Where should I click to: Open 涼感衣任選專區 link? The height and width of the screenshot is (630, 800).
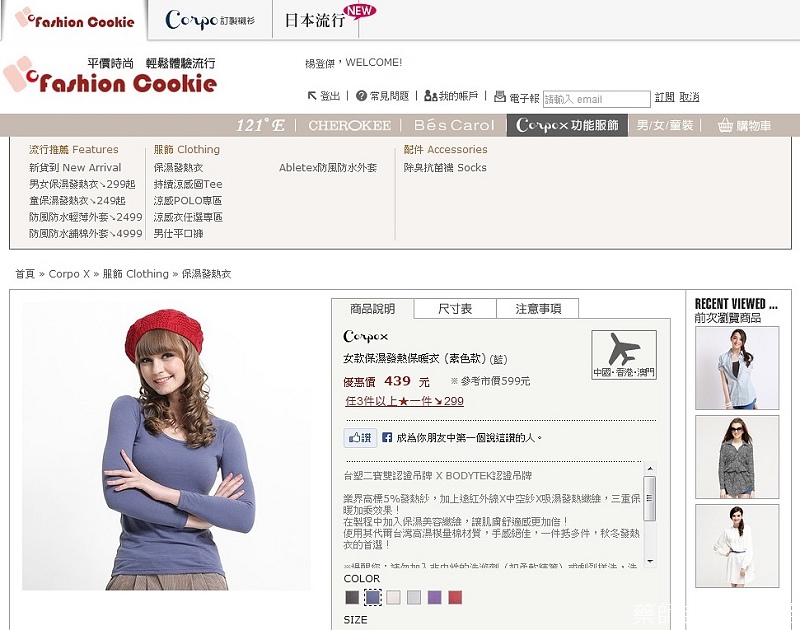[188, 217]
